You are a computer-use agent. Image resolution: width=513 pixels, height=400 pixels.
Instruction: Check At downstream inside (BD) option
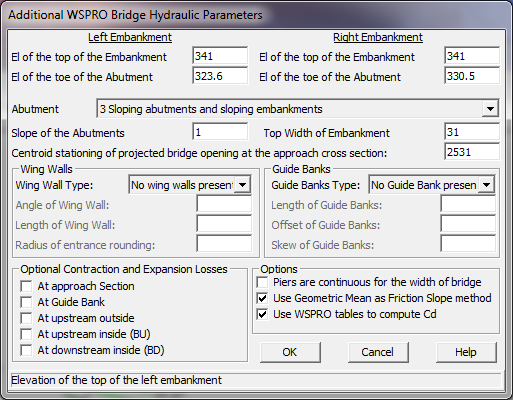(x=26, y=350)
